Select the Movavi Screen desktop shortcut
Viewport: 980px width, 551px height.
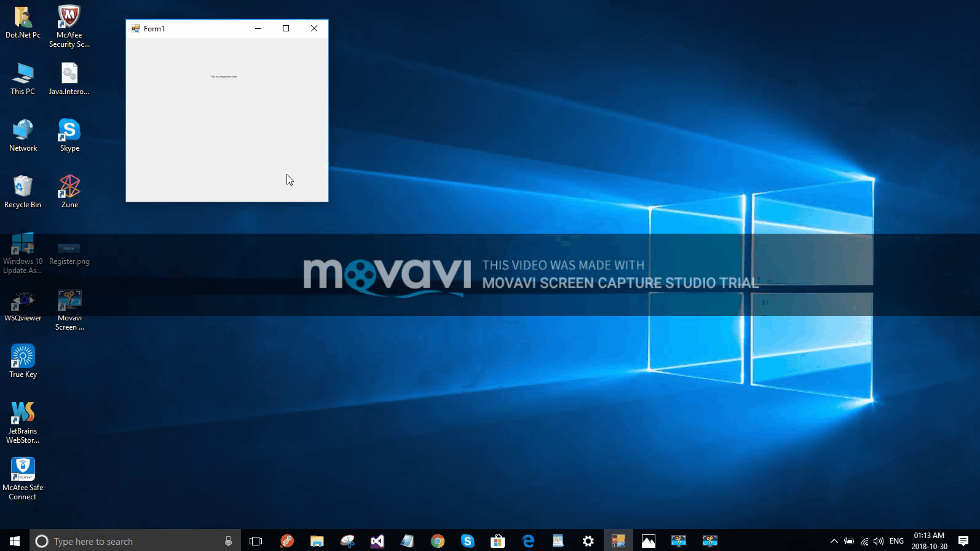coord(69,310)
